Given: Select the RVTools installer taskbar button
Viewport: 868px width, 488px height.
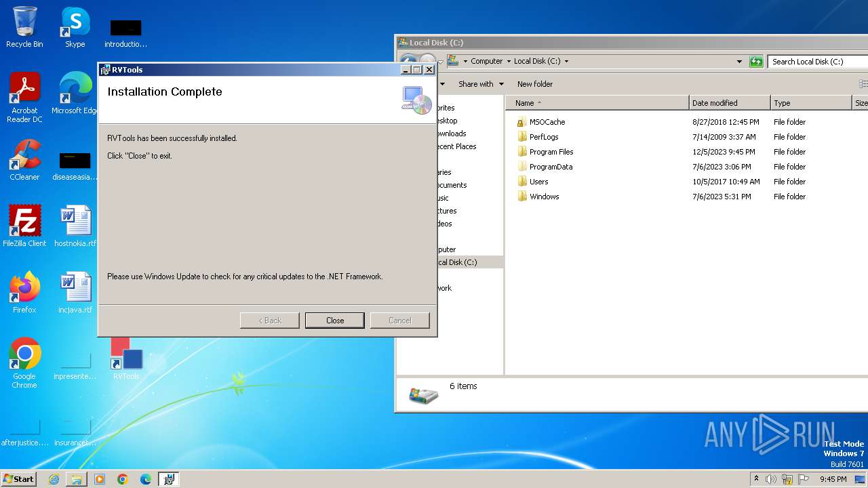Looking at the screenshot, I should 169,479.
